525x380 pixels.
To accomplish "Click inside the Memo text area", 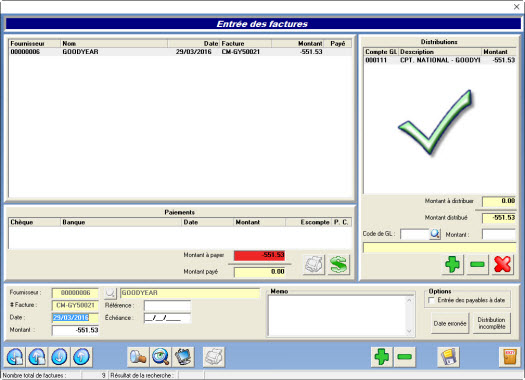I will (x=337, y=315).
